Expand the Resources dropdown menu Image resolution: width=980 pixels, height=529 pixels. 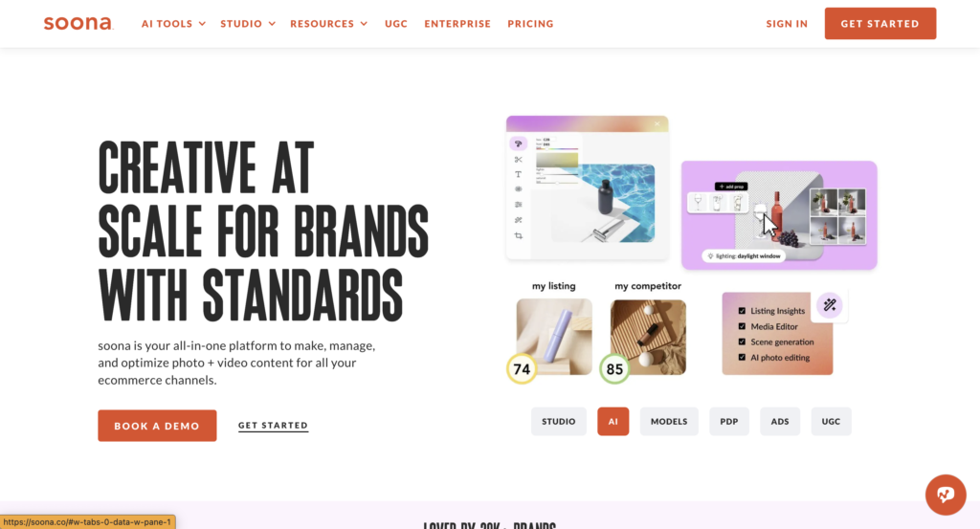click(x=329, y=24)
